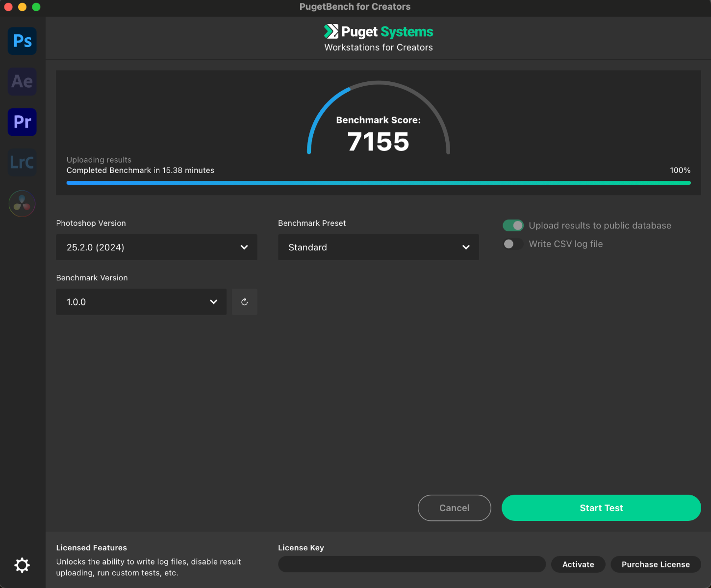Toggle Upload results to public database

[x=513, y=225]
